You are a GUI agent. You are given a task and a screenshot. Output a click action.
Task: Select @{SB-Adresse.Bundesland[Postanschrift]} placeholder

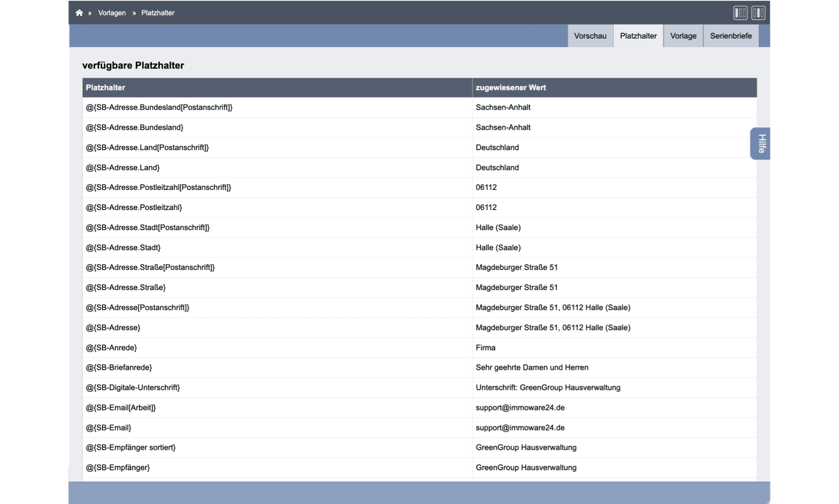coord(159,107)
